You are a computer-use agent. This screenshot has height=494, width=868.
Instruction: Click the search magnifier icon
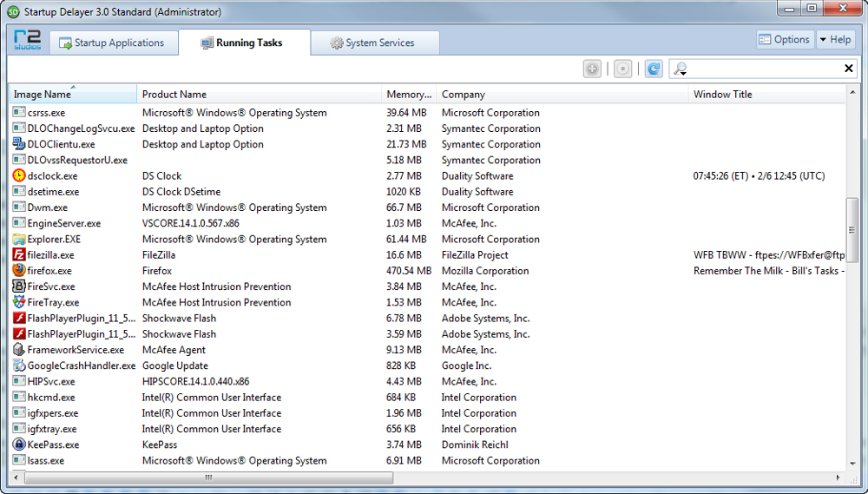pyautogui.click(x=680, y=69)
